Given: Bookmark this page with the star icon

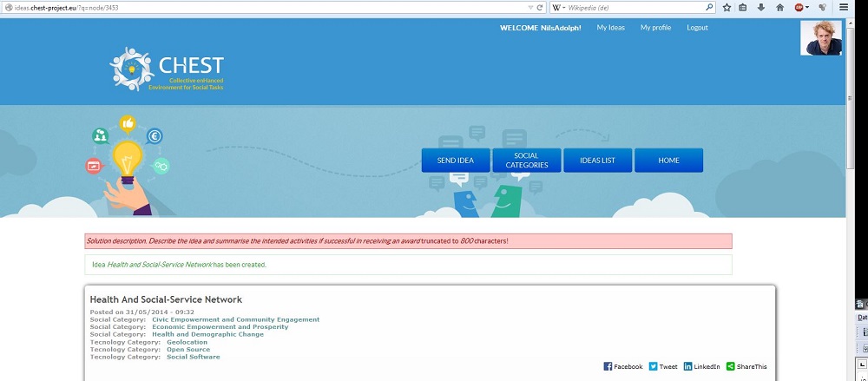Looking at the screenshot, I should pos(727,7).
